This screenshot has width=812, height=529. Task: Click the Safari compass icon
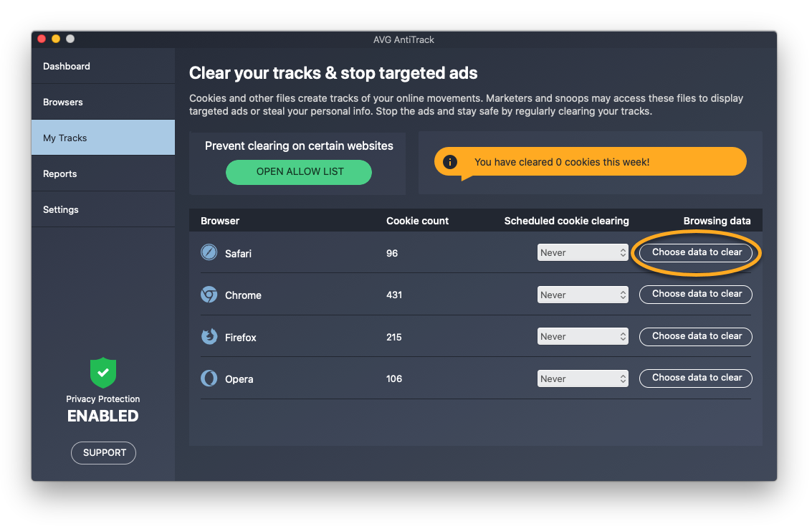pos(209,252)
